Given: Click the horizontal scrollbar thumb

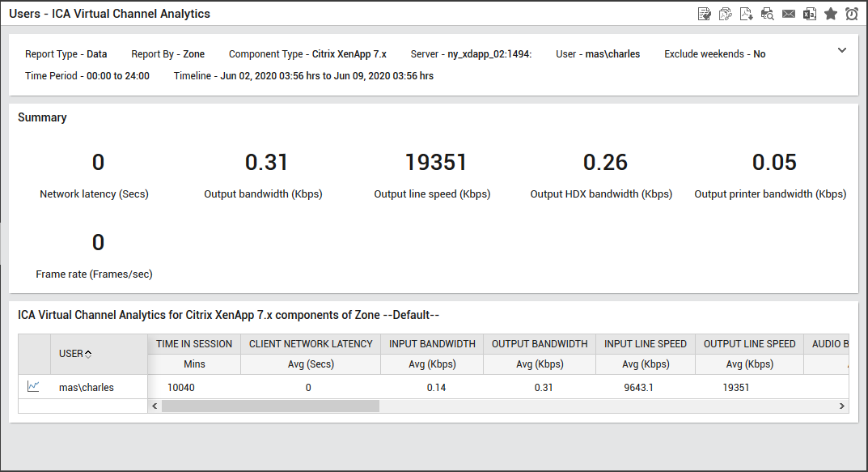Looking at the screenshot, I should [270, 406].
